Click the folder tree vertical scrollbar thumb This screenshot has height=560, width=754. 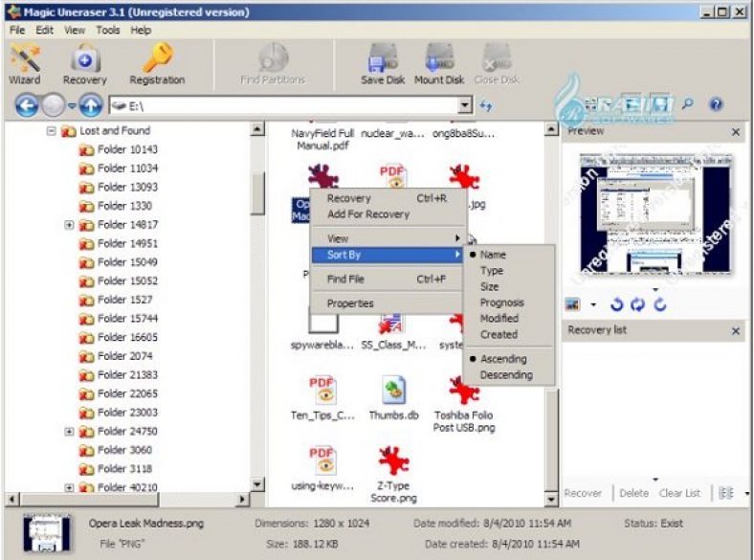tap(257, 193)
